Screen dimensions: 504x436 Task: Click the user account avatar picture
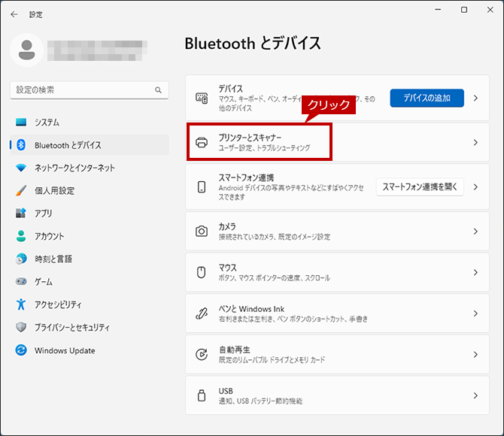click(x=26, y=50)
